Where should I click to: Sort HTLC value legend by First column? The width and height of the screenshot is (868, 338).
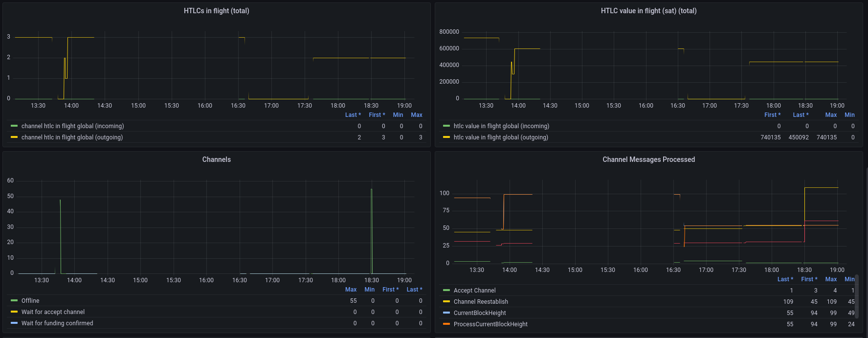pyautogui.click(x=772, y=115)
